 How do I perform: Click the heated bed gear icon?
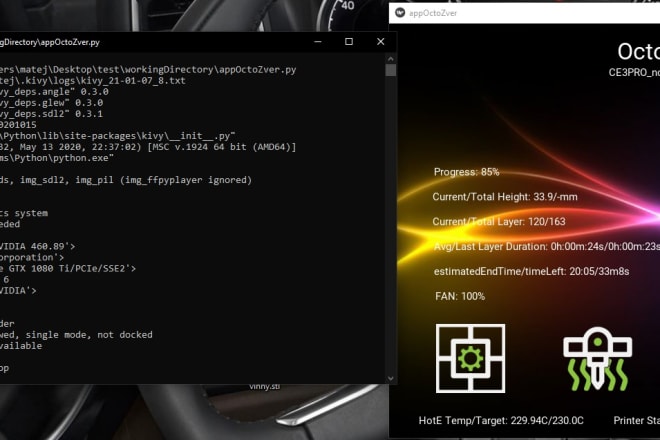pyautogui.click(x=471, y=358)
